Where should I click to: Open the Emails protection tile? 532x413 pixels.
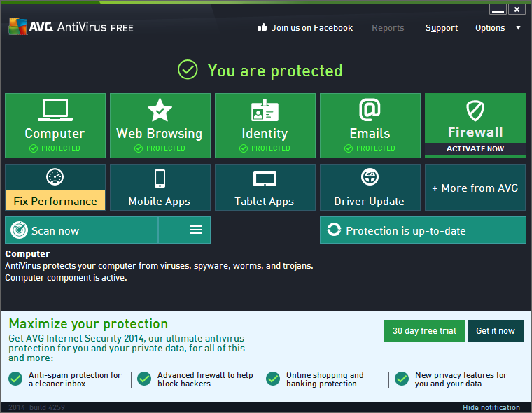click(370, 125)
